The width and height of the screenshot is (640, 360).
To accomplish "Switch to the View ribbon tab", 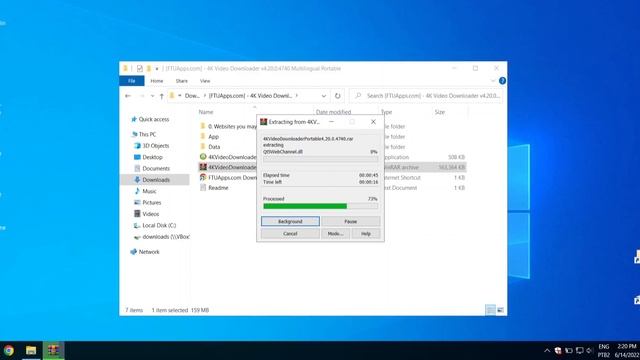I will pyautogui.click(x=205, y=81).
